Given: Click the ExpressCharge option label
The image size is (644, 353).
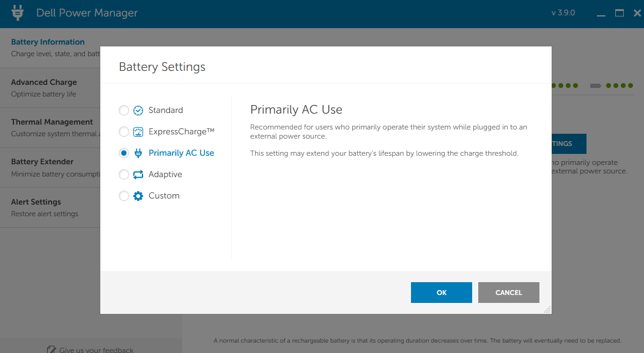Looking at the screenshot, I should pyautogui.click(x=182, y=131).
